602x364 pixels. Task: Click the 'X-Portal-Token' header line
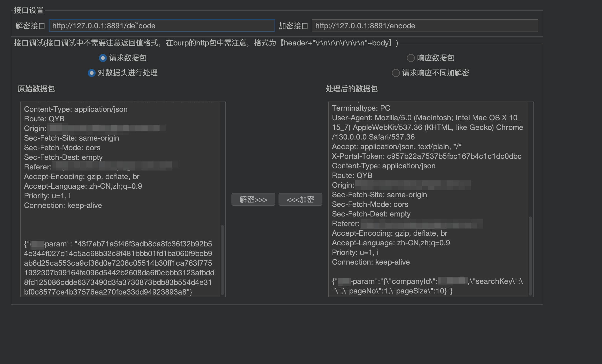427,156
